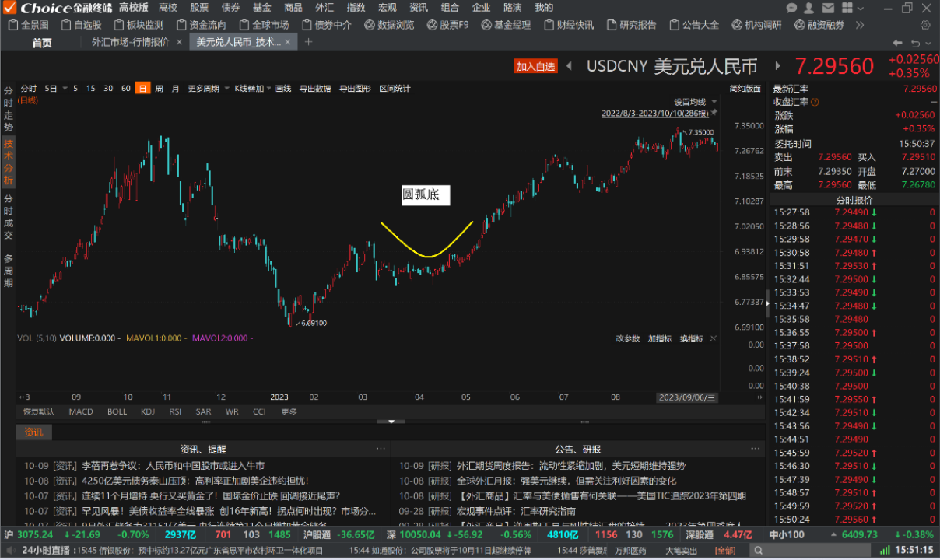The height and width of the screenshot is (560, 940).
Task: Select the 15-minute K-line period
Action: (90, 88)
